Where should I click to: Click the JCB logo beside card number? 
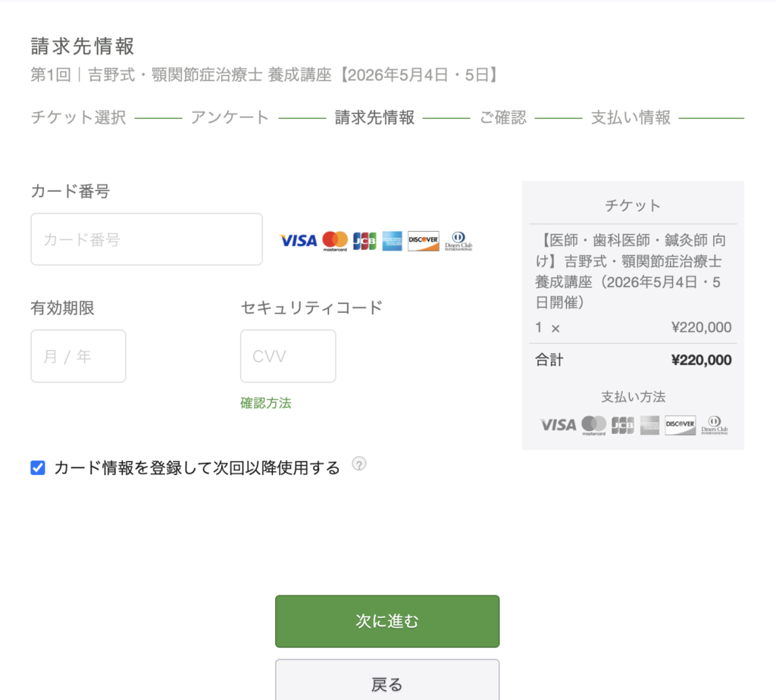click(x=365, y=241)
